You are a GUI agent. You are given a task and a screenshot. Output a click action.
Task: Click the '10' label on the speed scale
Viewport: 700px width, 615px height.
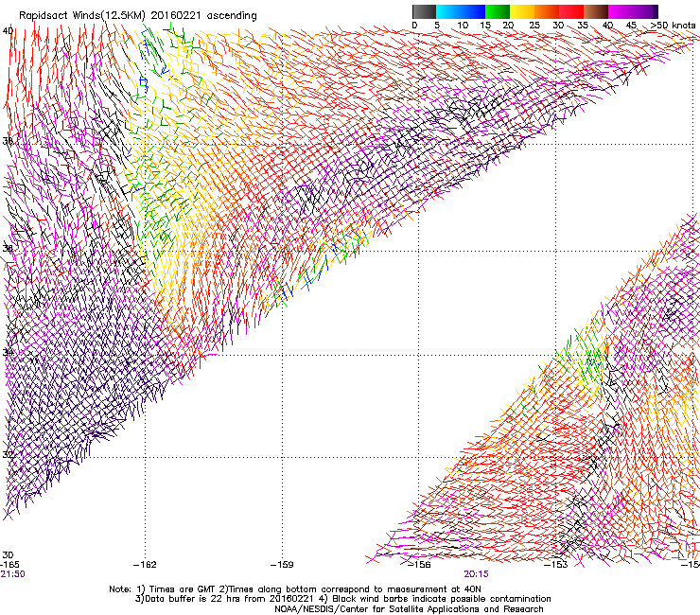(463, 26)
